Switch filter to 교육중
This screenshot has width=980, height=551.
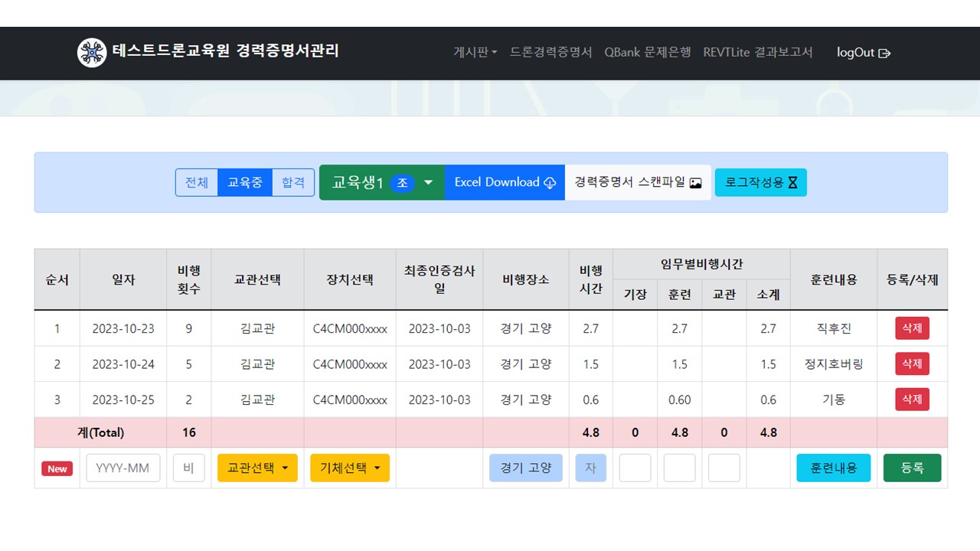tap(245, 183)
